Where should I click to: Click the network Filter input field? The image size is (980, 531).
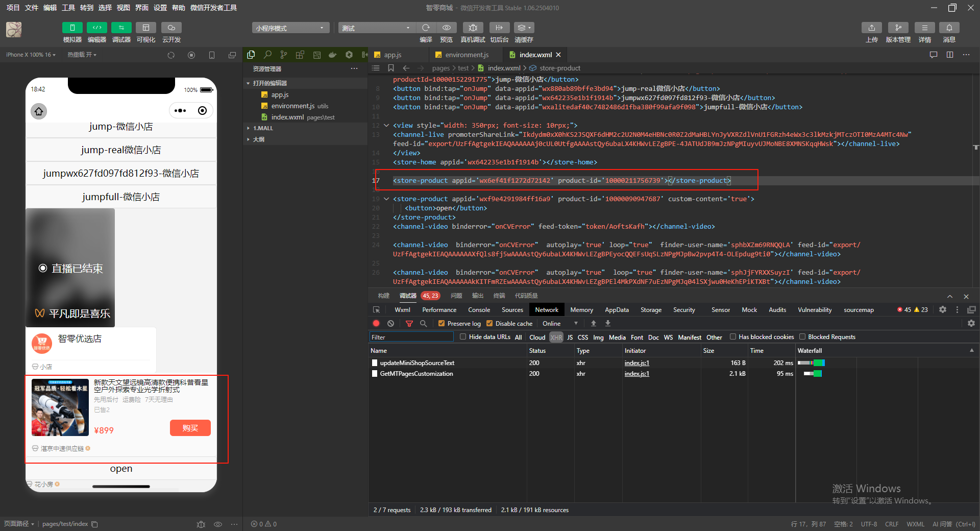point(411,337)
